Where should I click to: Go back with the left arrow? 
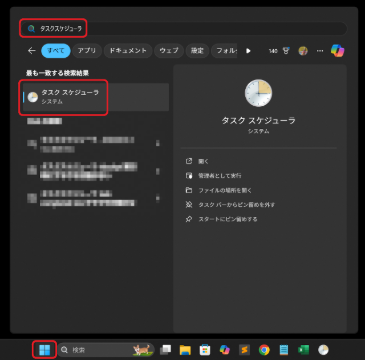coord(32,51)
